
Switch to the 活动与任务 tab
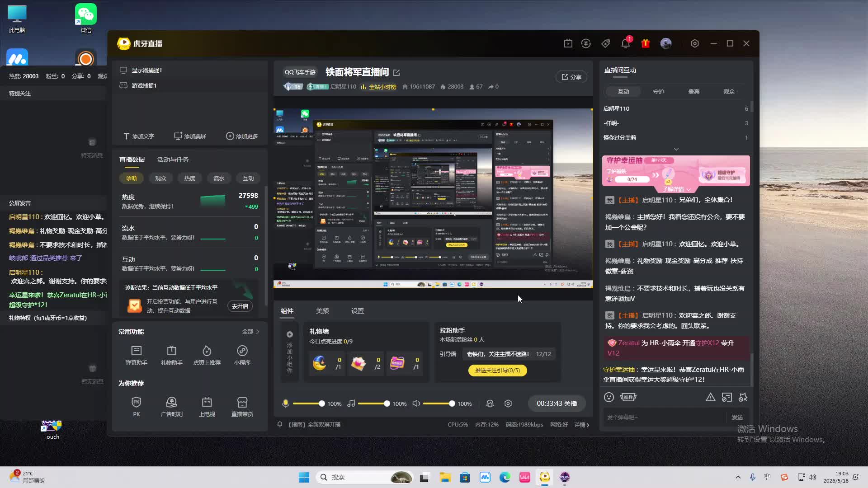coord(173,160)
